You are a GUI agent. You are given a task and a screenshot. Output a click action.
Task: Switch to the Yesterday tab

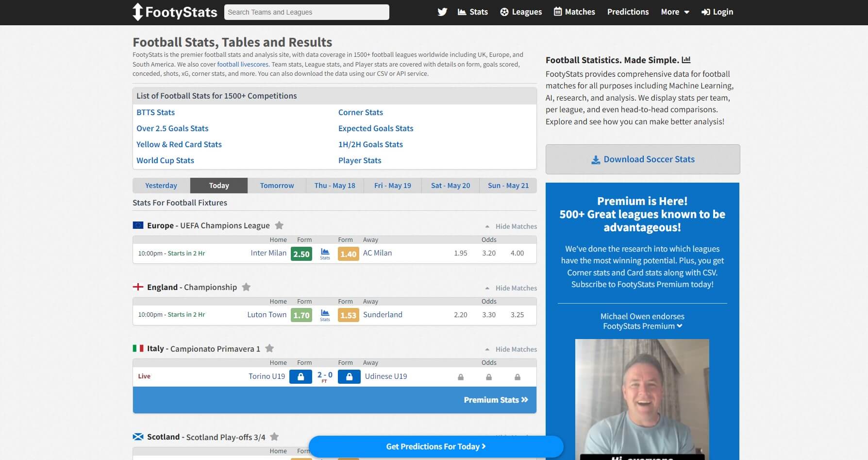click(161, 185)
